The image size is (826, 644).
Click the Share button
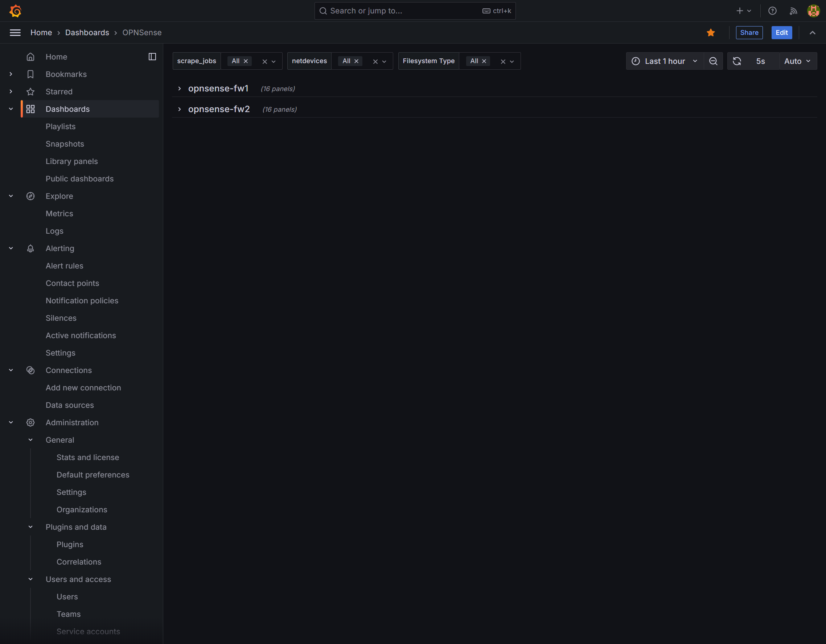click(749, 33)
